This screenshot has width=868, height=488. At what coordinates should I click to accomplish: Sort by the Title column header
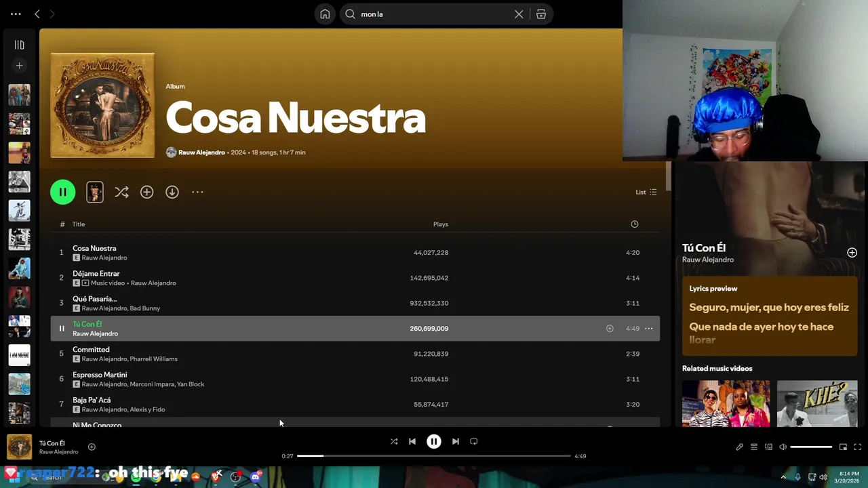tap(79, 224)
